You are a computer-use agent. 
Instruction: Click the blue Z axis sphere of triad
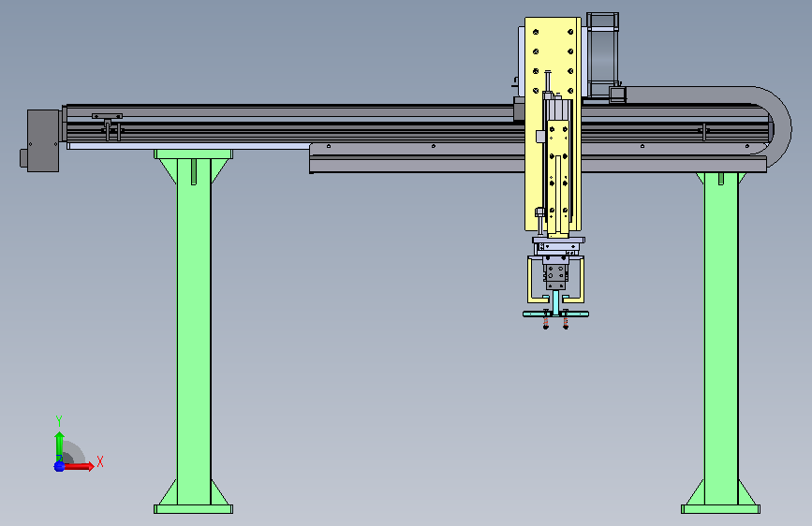click(x=59, y=466)
